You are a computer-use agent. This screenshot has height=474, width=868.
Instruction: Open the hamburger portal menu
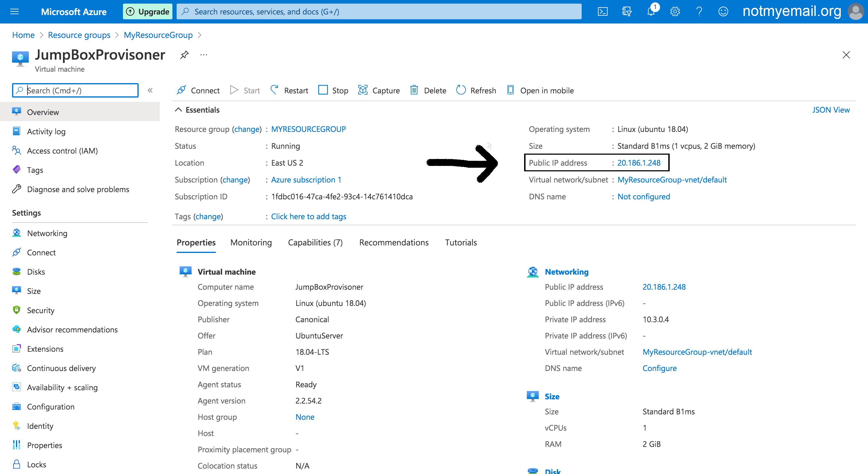[x=14, y=12]
